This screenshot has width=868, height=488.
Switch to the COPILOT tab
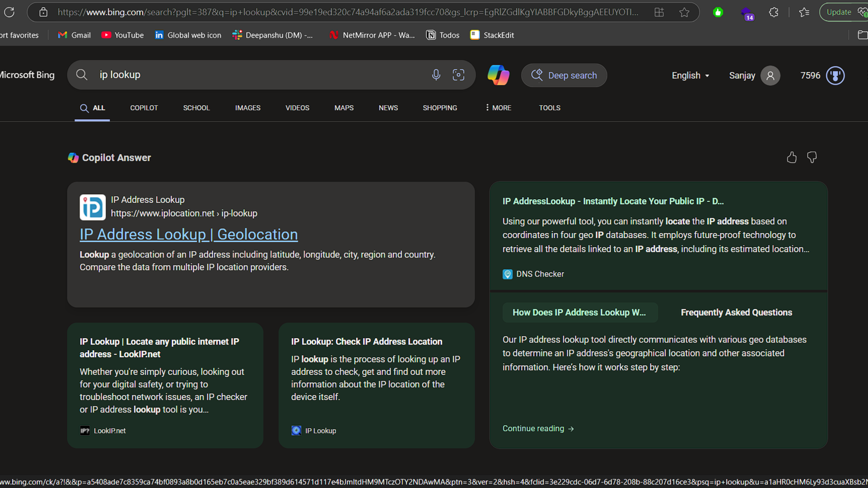pos(144,108)
